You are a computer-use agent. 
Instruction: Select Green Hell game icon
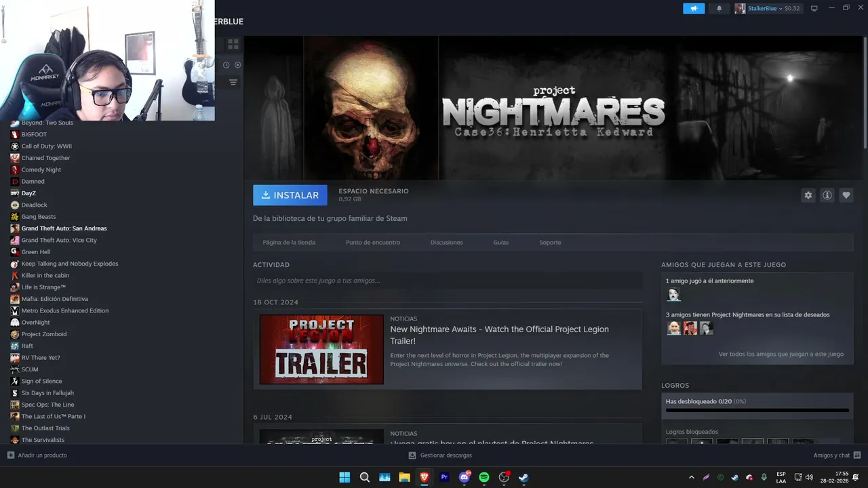coord(15,252)
